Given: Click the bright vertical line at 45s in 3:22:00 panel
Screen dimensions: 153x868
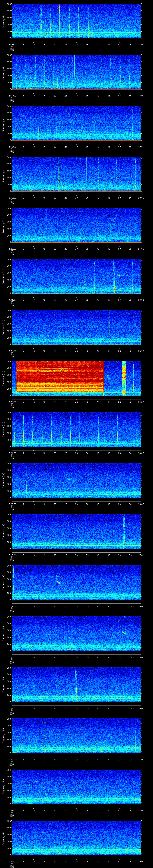Looking at the screenshot, I should [x=109, y=324].
